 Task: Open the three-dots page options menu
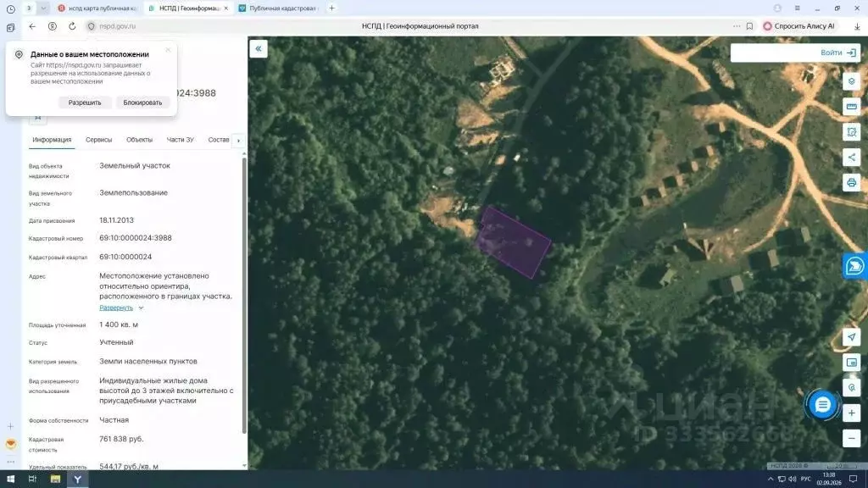(737, 26)
